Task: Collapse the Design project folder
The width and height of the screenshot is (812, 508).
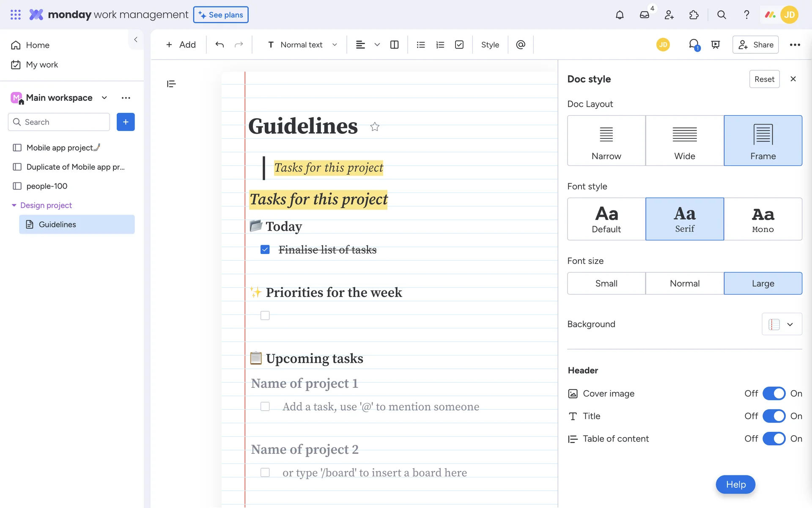Action: point(14,205)
